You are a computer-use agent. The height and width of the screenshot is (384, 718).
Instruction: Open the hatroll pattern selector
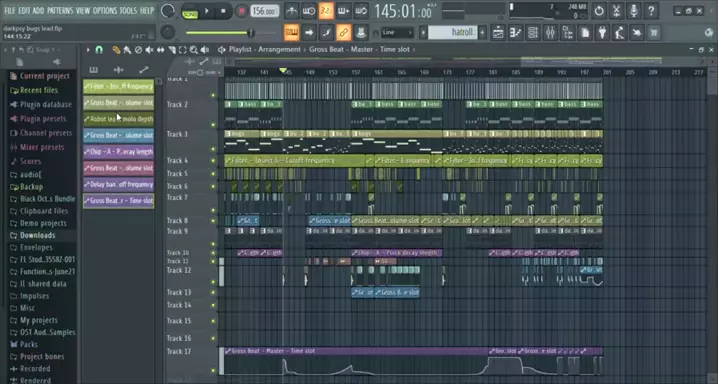point(452,32)
